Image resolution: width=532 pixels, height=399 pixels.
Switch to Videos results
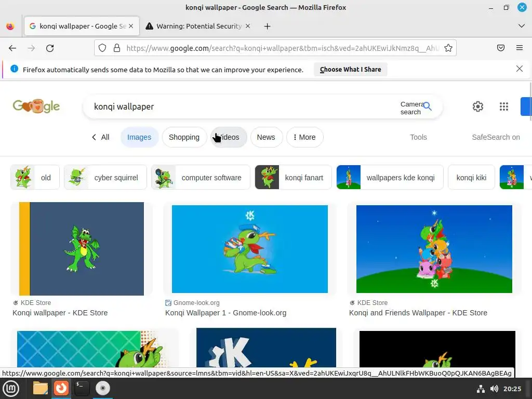[x=229, y=137]
